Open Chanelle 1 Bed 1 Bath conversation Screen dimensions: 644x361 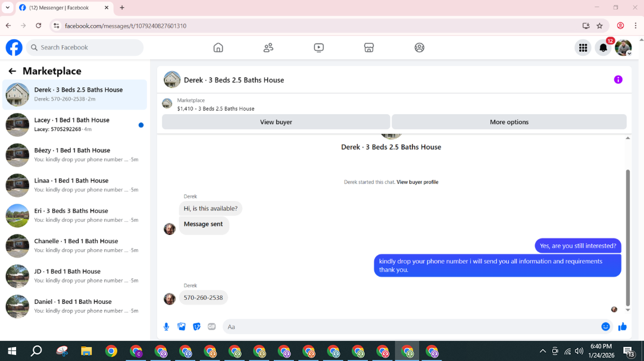(x=75, y=246)
